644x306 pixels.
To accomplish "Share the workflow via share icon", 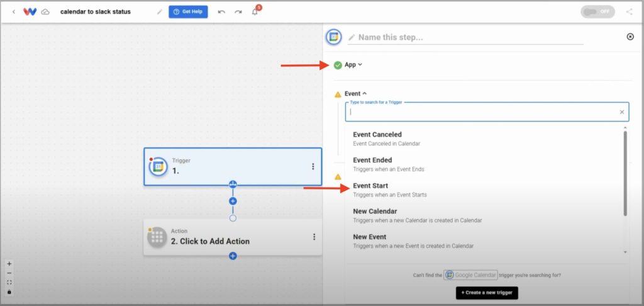I will (629, 11).
